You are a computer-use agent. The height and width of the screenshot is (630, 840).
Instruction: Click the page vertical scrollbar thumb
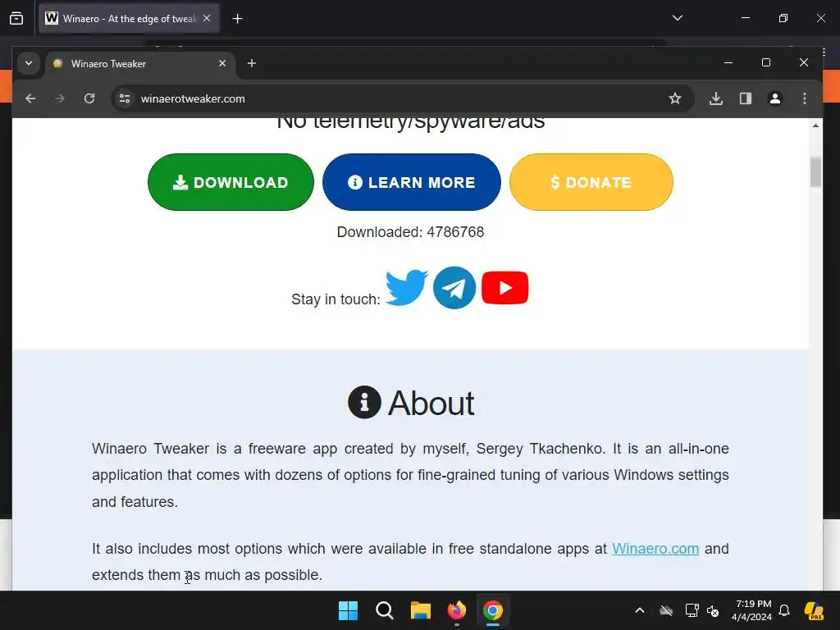[815, 171]
